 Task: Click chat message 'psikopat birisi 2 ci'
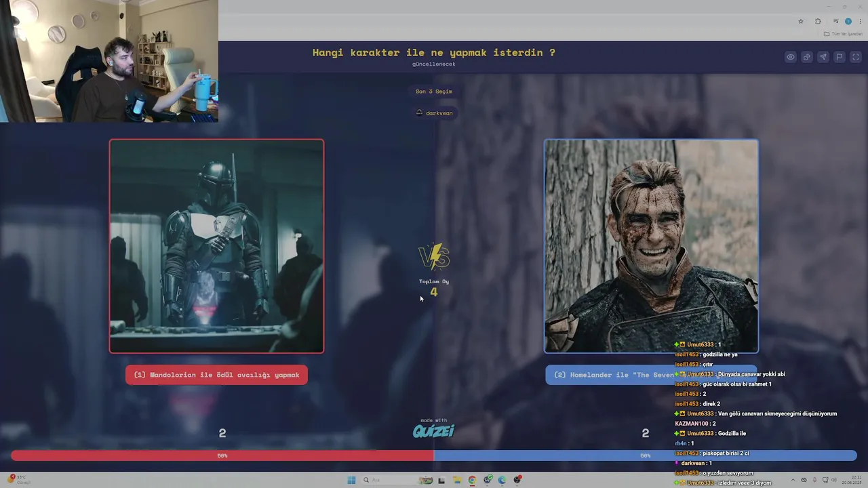click(x=726, y=453)
